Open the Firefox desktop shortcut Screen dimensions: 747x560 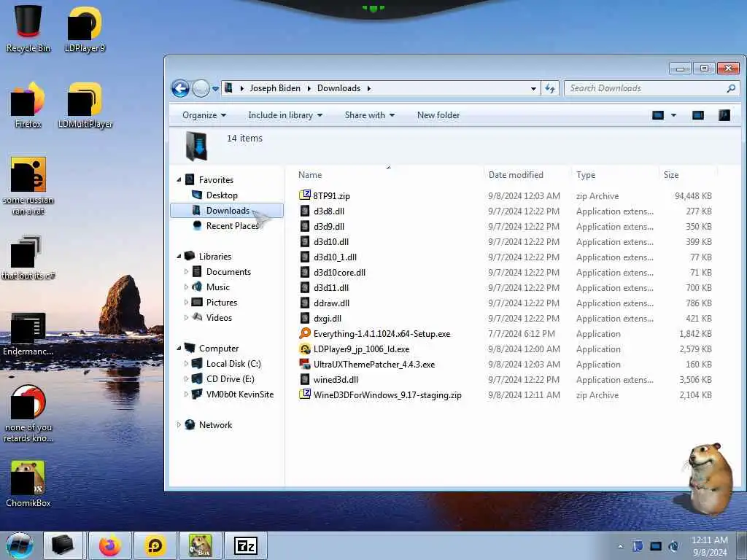click(x=28, y=105)
